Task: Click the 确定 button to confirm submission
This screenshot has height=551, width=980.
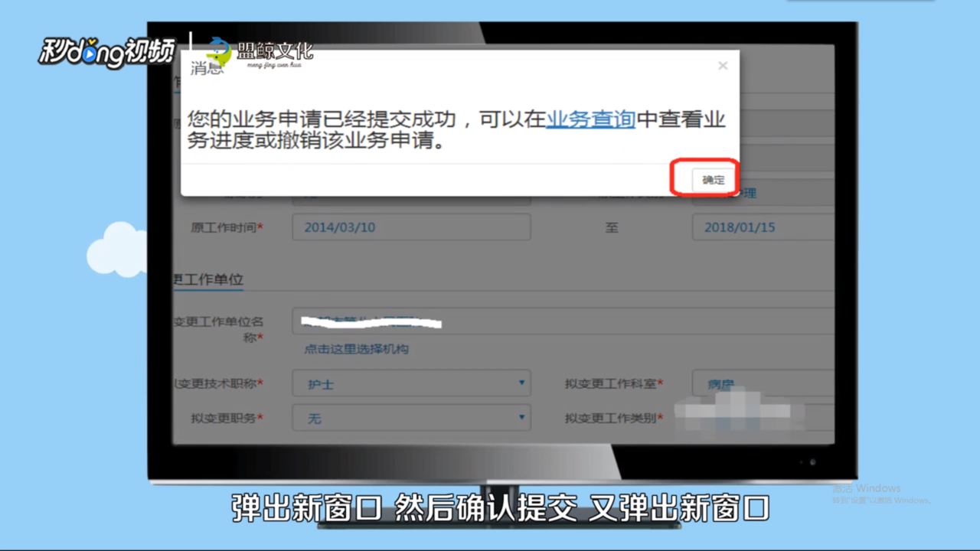Action: (711, 179)
